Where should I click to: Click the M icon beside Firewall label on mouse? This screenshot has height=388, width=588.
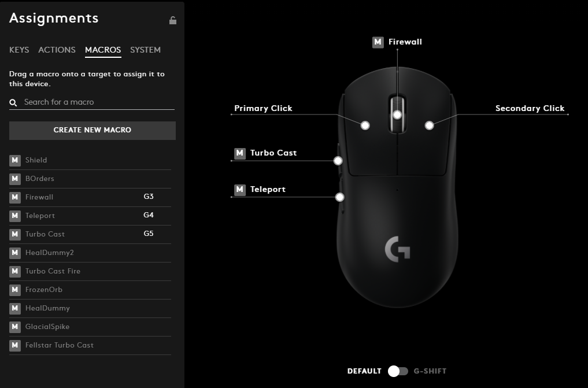378,42
